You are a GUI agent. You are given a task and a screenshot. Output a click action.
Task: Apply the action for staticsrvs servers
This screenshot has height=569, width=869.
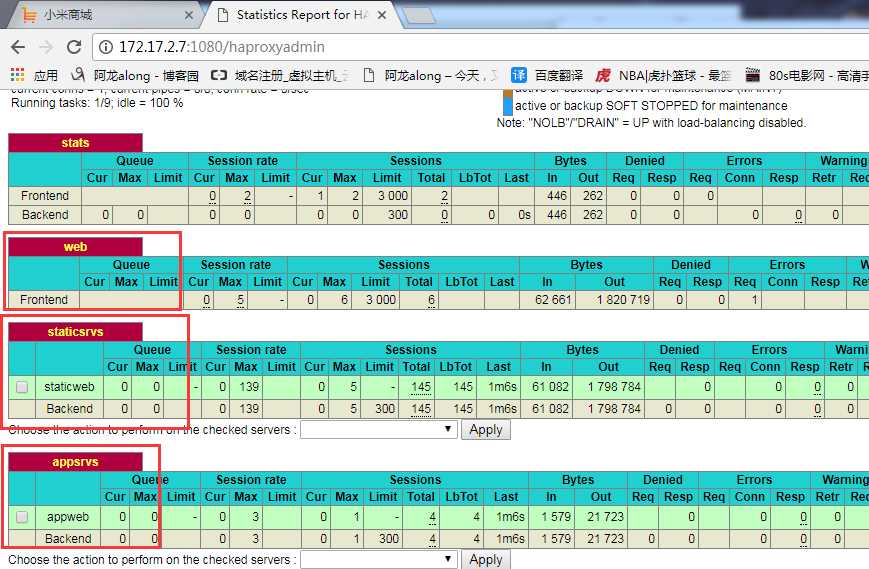tap(485, 429)
